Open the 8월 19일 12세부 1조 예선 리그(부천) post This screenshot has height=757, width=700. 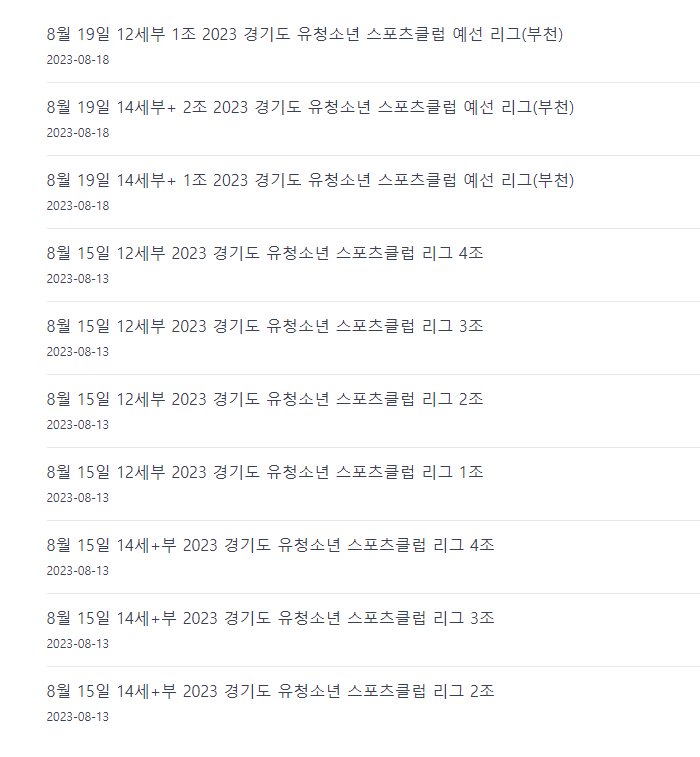[x=305, y=34]
